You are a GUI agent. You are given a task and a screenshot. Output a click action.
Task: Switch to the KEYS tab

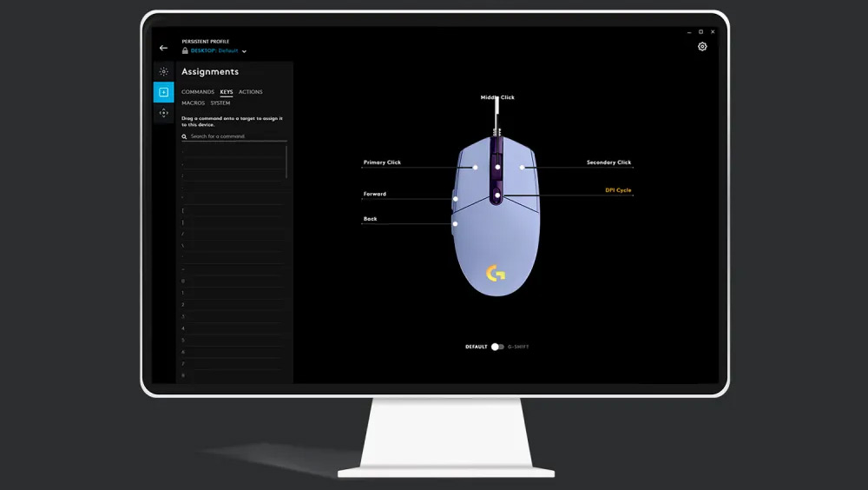click(x=227, y=92)
